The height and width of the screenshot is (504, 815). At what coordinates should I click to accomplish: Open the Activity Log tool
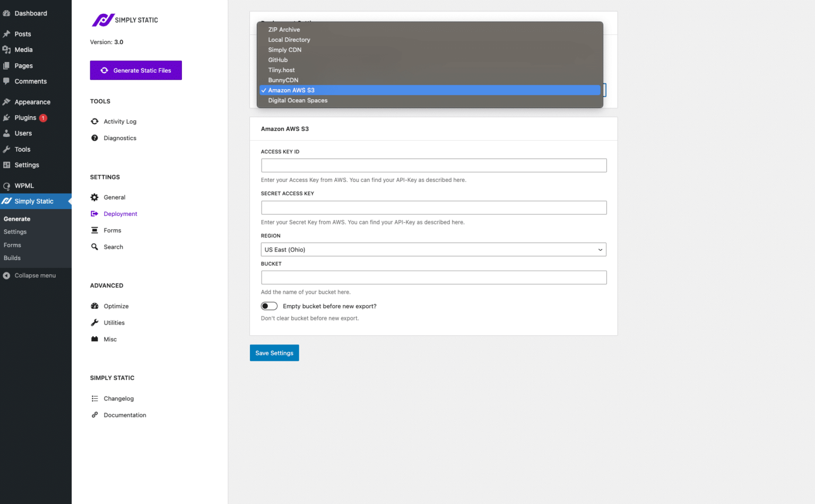pyautogui.click(x=120, y=121)
